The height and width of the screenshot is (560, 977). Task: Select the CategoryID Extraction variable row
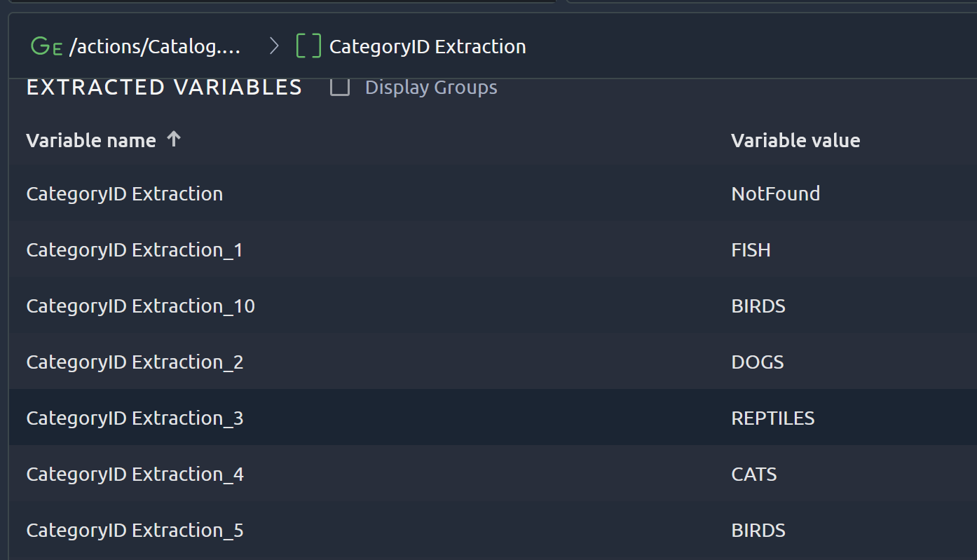(x=125, y=193)
